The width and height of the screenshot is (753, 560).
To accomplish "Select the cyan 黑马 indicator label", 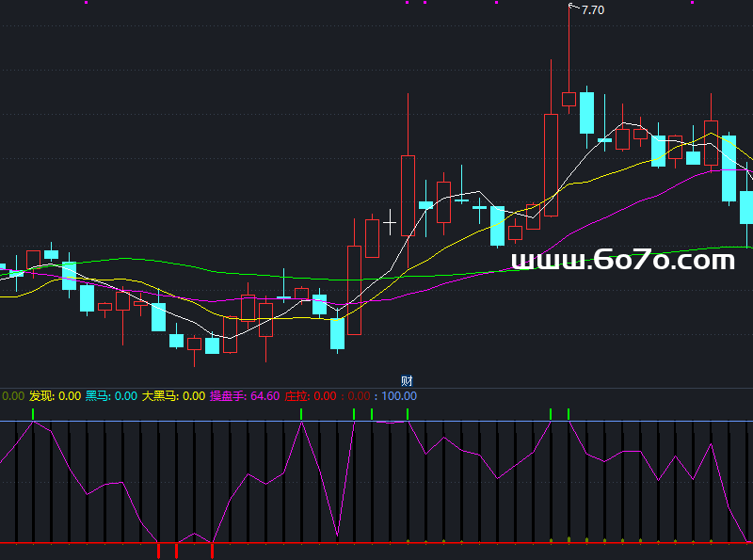I will pos(98,396).
